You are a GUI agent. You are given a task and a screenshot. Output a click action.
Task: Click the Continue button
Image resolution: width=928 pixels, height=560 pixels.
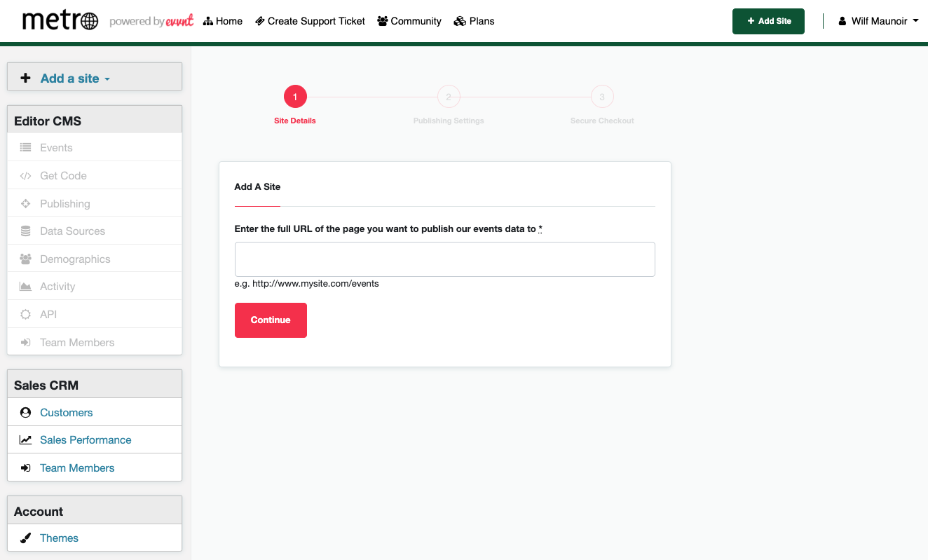point(271,320)
